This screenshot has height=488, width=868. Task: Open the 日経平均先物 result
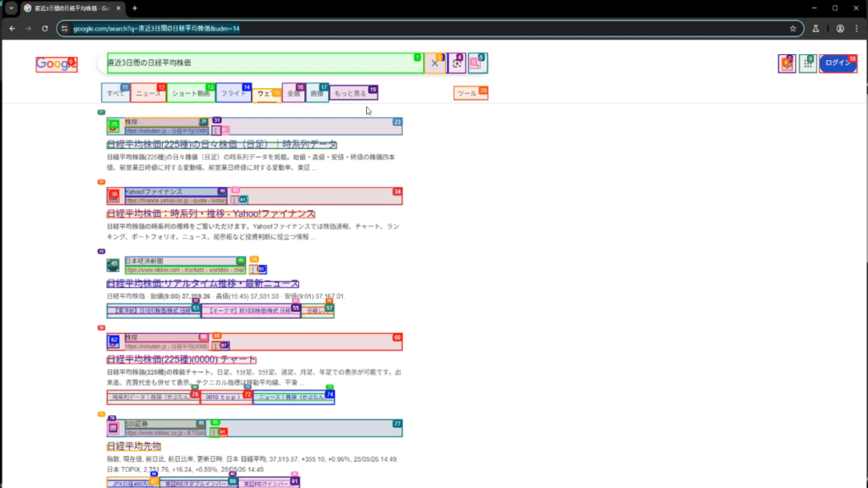click(x=134, y=446)
